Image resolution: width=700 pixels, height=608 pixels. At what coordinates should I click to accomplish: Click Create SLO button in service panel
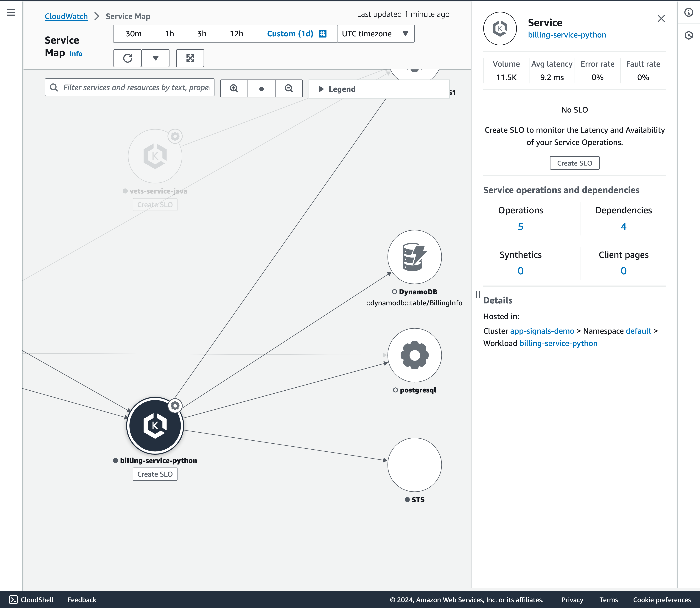click(574, 163)
